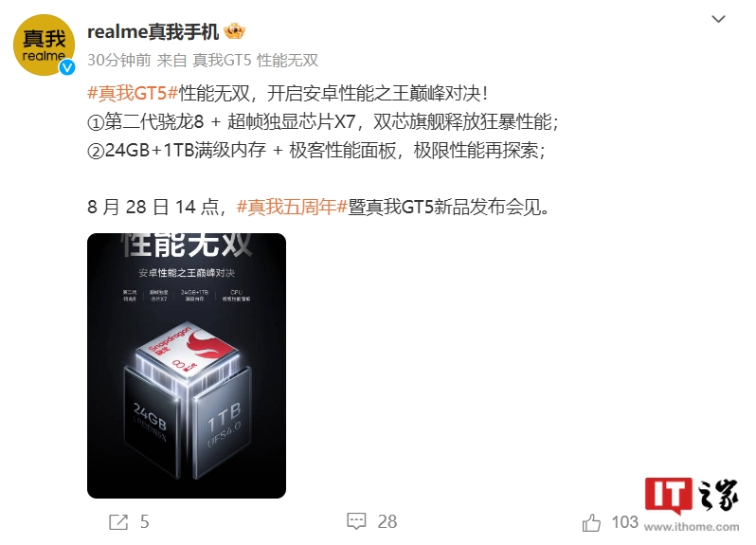Click the www.ithome.com watermark text

692,527
